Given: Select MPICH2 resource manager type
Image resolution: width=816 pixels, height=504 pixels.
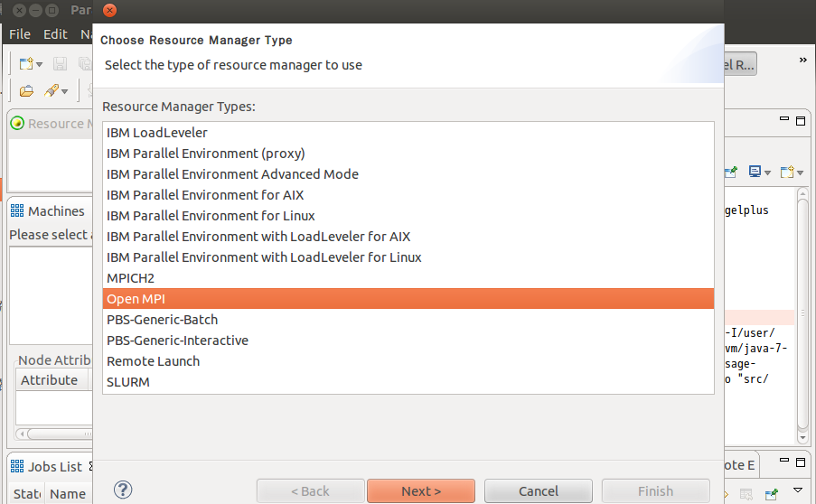Looking at the screenshot, I should (x=408, y=278).
